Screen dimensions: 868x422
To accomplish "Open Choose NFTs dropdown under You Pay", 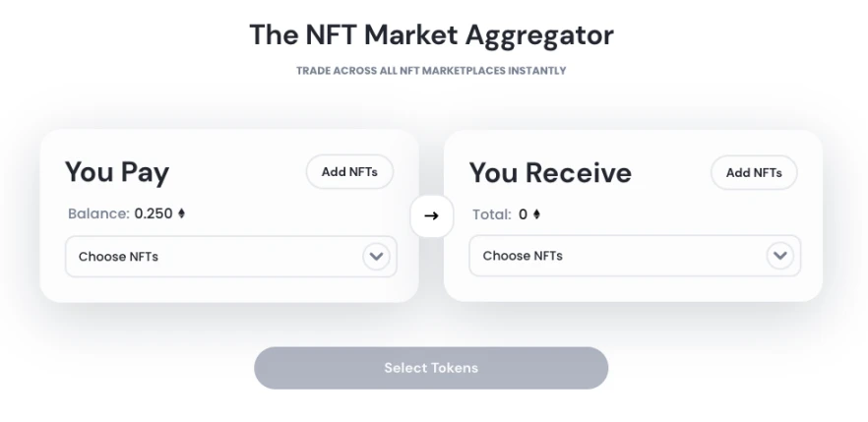I will [230, 257].
